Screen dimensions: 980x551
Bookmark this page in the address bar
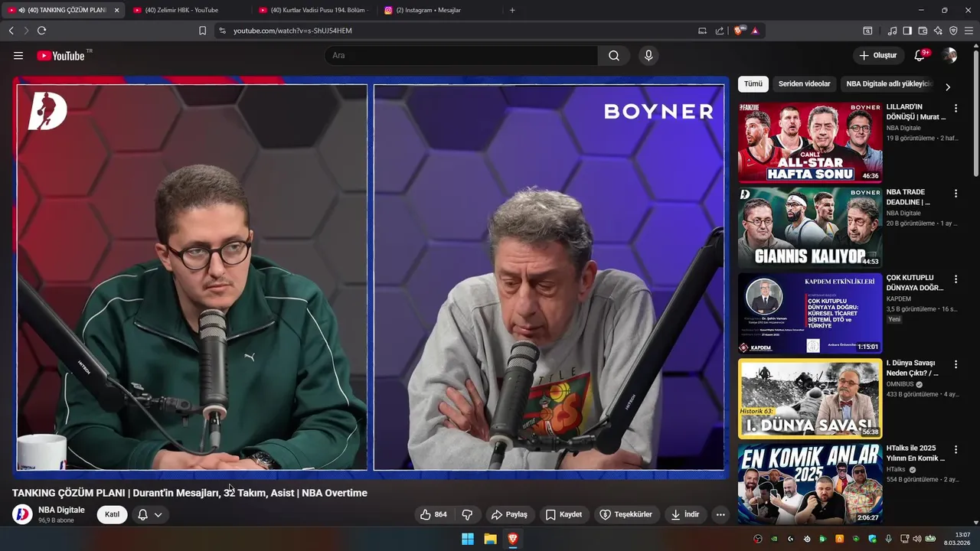click(x=202, y=31)
